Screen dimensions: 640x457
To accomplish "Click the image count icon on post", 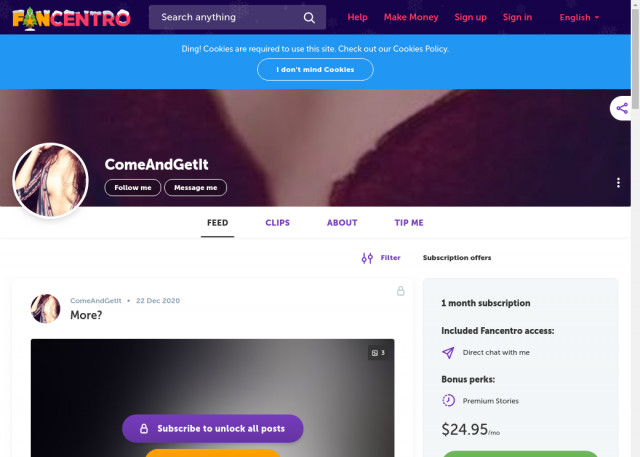I will pyautogui.click(x=375, y=353).
